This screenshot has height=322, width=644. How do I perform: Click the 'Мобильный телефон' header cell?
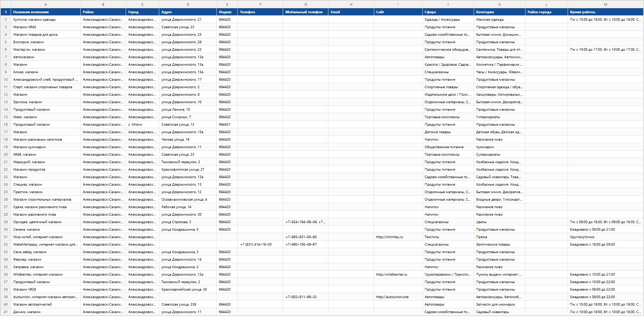306,12
